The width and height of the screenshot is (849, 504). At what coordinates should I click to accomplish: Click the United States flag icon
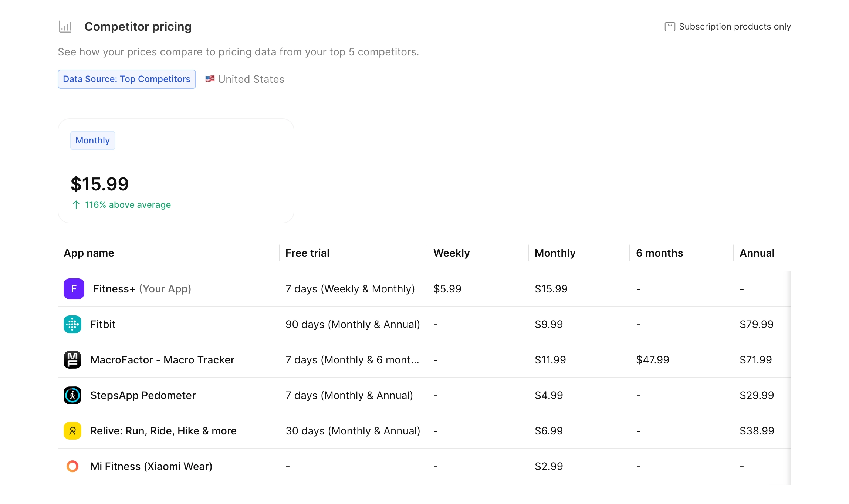pyautogui.click(x=210, y=78)
